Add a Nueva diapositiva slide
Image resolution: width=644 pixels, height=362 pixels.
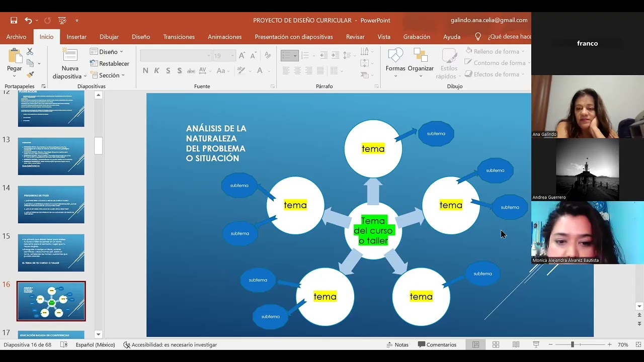70,64
